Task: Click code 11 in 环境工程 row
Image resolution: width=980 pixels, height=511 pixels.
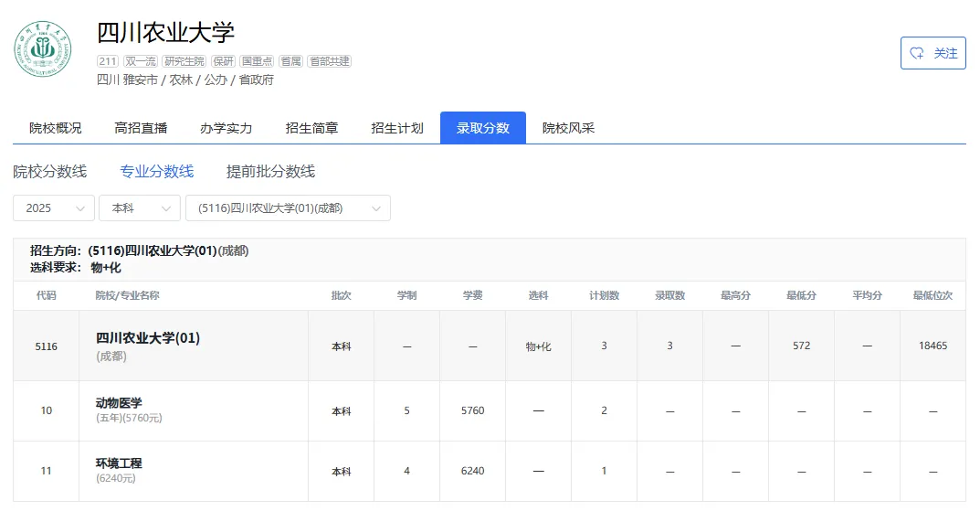Action: 47,471
